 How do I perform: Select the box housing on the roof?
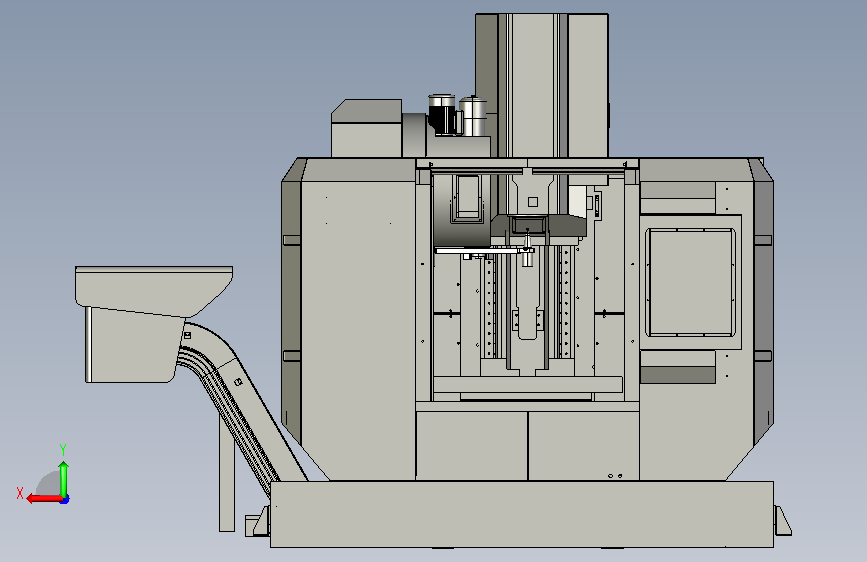pos(367,128)
